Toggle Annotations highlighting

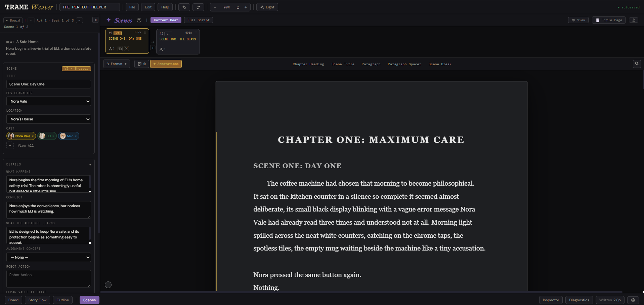point(166,64)
